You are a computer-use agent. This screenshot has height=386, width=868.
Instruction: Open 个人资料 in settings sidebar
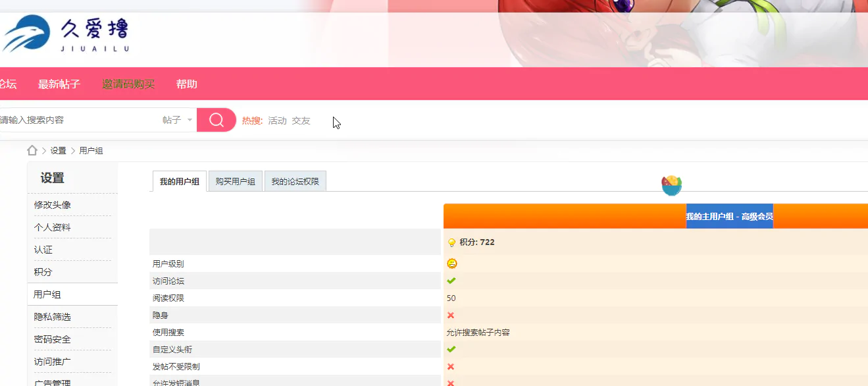click(53, 227)
